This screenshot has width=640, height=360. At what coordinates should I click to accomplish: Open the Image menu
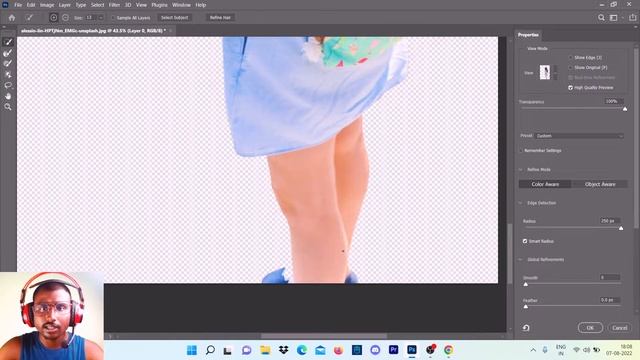pyautogui.click(x=47, y=5)
